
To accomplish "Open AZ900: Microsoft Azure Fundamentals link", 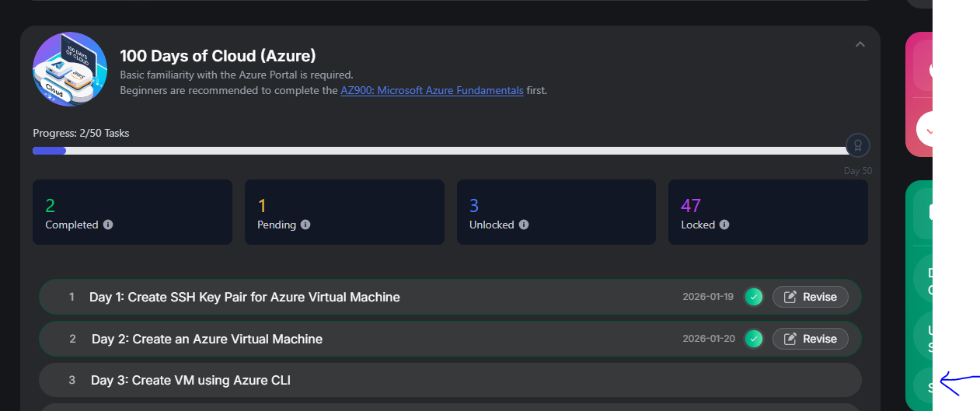I will [x=431, y=90].
